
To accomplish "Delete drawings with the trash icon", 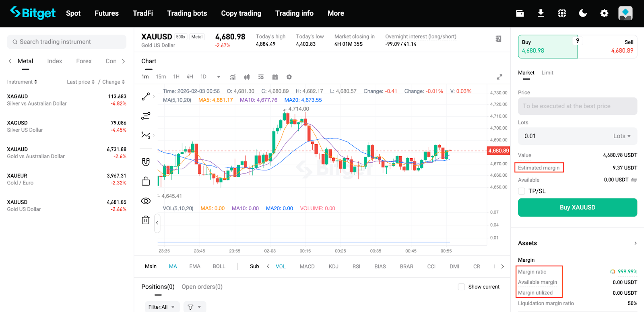I will pyautogui.click(x=146, y=220).
